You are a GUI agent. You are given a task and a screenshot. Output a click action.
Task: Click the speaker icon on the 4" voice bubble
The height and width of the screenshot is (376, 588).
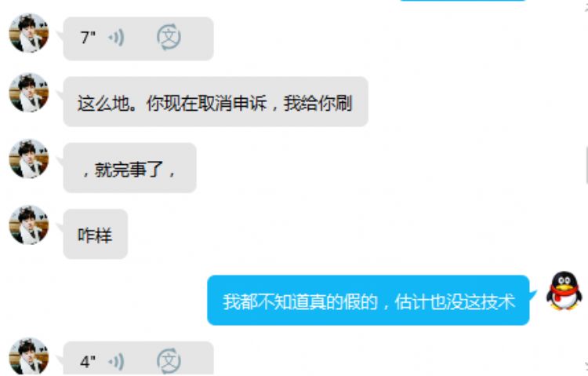(x=116, y=362)
